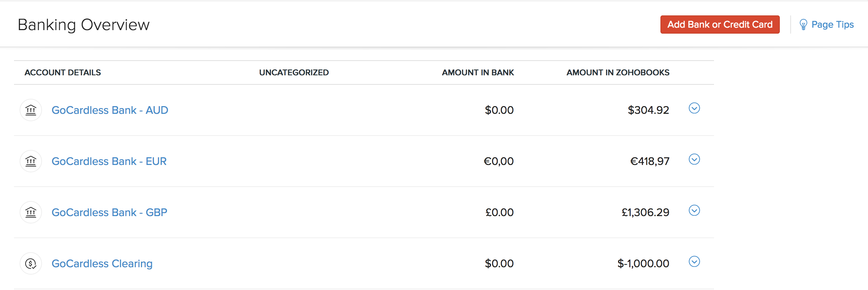Expand options dropdown for GoCardless Bank - EUR
Image resolution: width=868 pixels, height=290 pixels.
(694, 159)
